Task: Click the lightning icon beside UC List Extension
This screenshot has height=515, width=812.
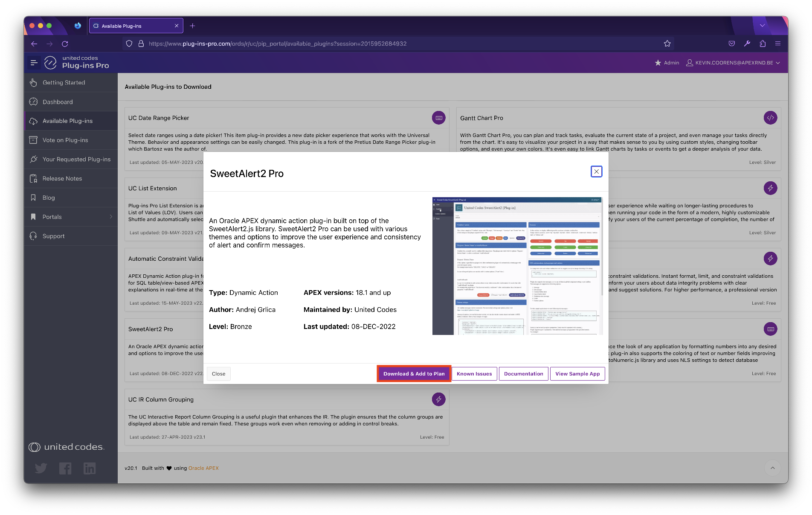Action: click(770, 188)
